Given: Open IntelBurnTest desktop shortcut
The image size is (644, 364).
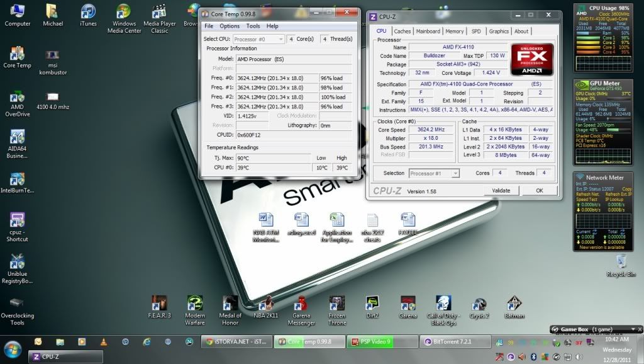Looking at the screenshot, I should (x=17, y=183).
